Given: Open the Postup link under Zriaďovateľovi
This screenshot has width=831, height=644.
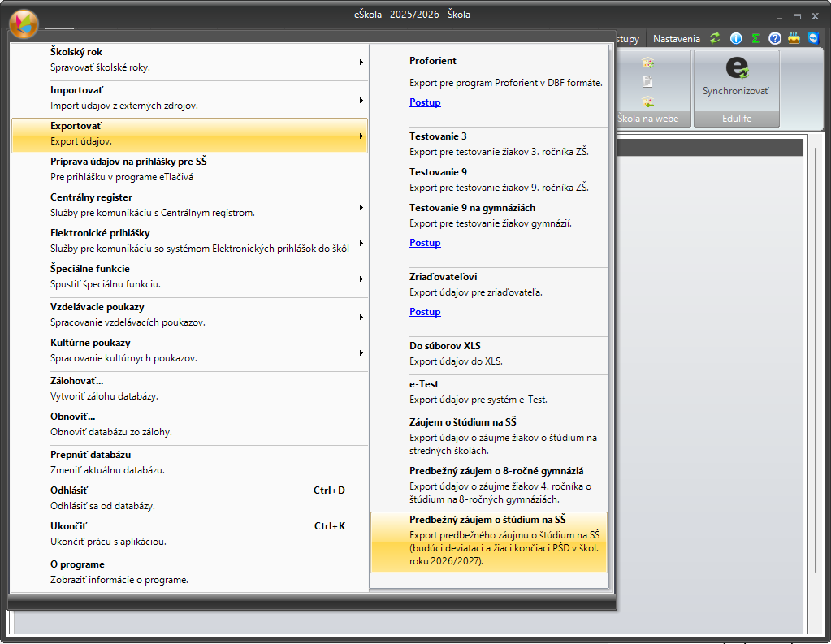Looking at the screenshot, I should point(425,312).
